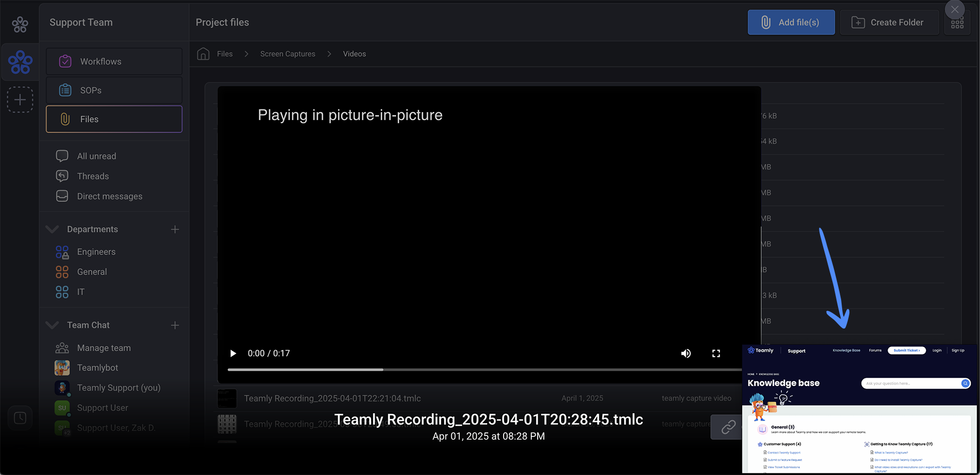This screenshot has width=980, height=475.
Task: Click the Manage team people icon
Action: tap(62, 348)
